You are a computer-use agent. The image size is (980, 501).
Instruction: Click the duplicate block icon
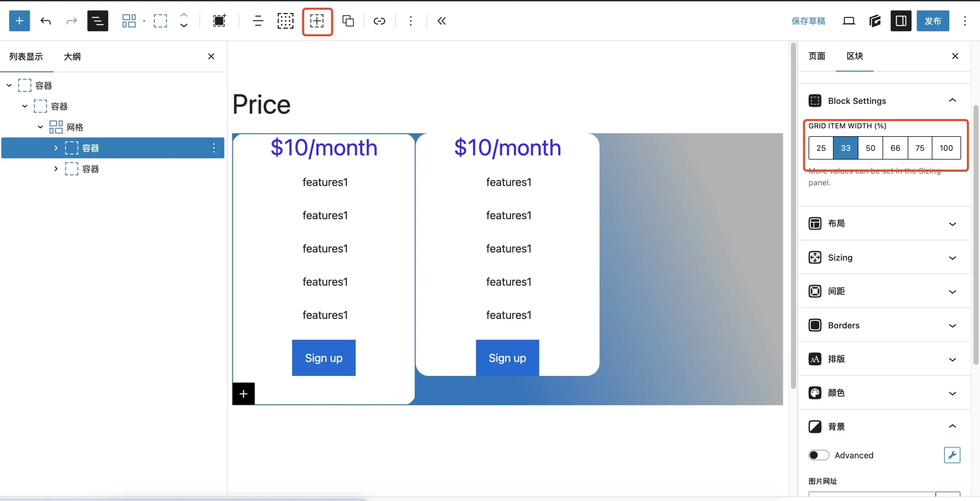348,20
